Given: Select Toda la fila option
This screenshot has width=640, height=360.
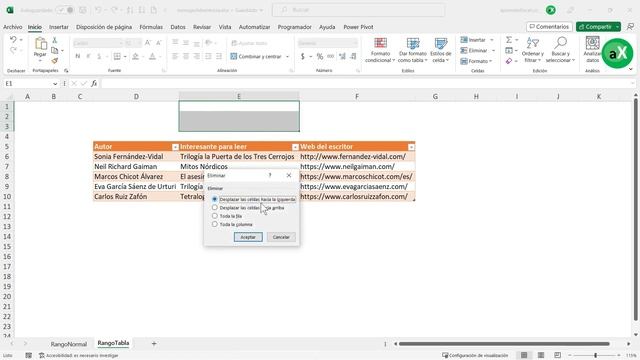Looking at the screenshot, I should (x=227, y=216).
